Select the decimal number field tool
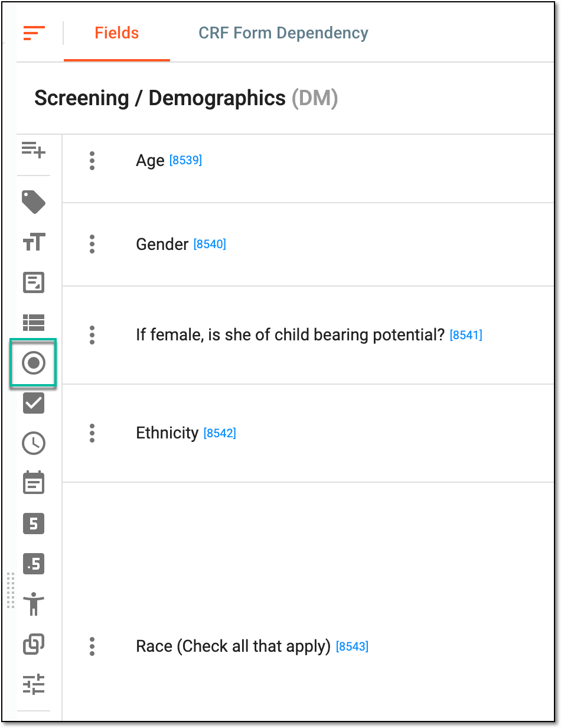The width and height of the screenshot is (561, 728). (34, 564)
